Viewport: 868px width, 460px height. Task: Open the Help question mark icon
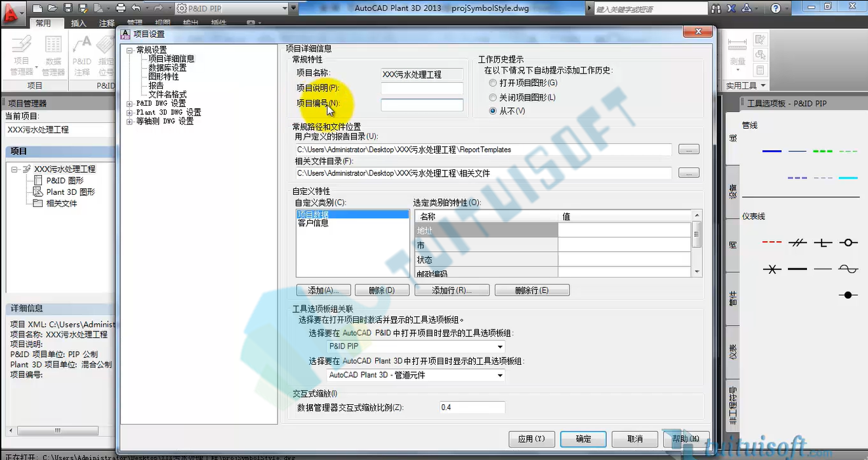(777, 9)
